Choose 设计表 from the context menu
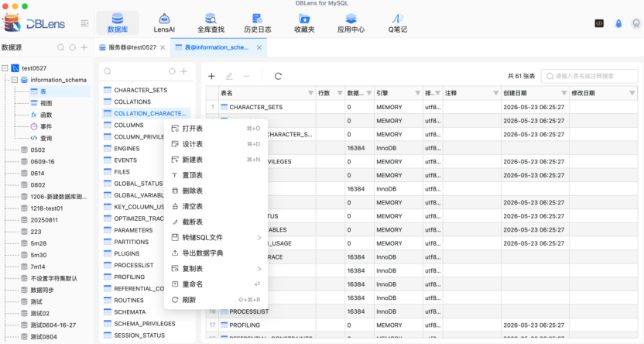 pos(216,144)
